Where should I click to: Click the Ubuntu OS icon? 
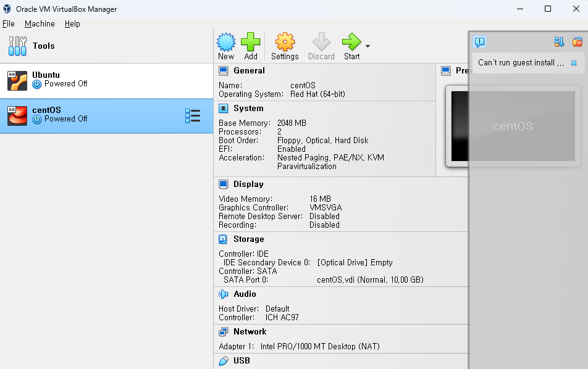pos(17,81)
